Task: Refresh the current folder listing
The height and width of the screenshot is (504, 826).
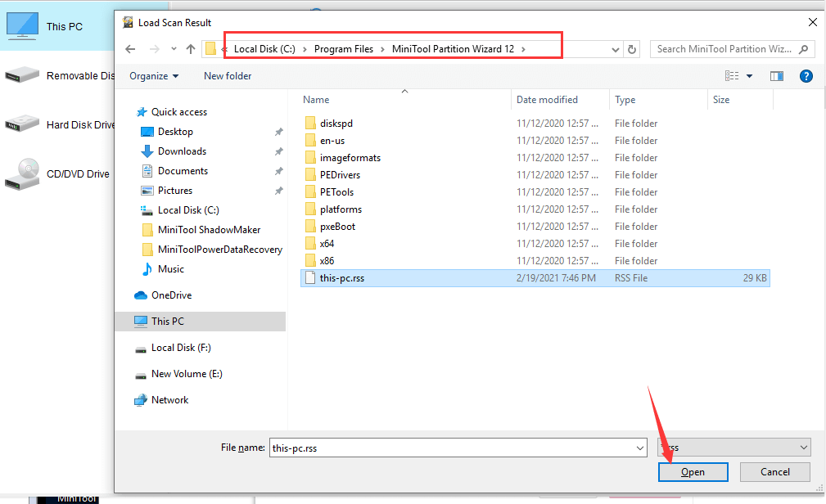Action: click(x=632, y=49)
